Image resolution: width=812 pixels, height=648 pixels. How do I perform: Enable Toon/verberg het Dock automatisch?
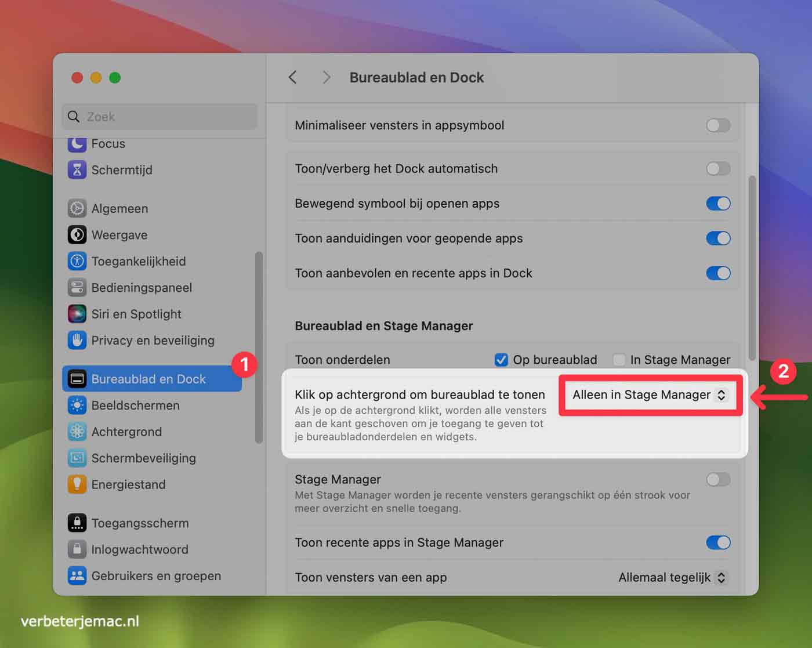(x=718, y=169)
